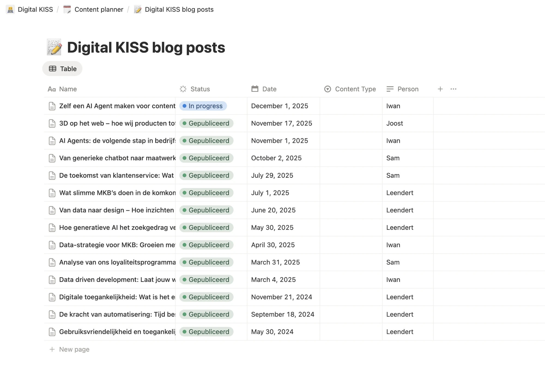Open the view options with the '…' menu
545x392 pixels.
click(453, 89)
